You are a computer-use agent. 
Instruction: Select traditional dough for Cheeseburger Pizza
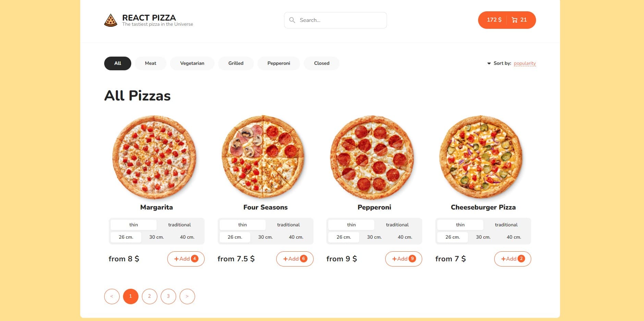[x=506, y=225]
